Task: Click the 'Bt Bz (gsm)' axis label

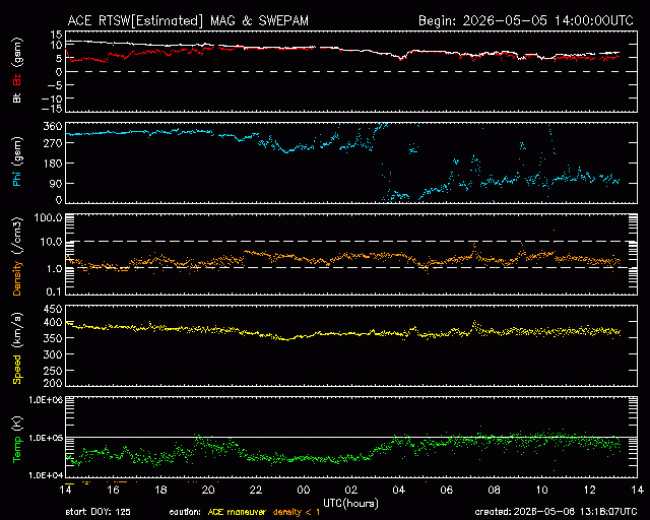Action: tap(17, 70)
